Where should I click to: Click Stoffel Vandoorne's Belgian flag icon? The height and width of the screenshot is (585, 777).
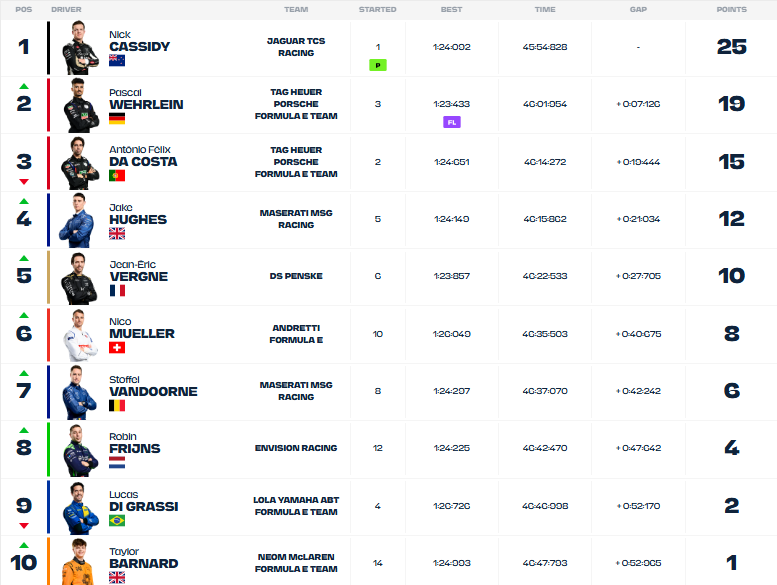[116, 406]
